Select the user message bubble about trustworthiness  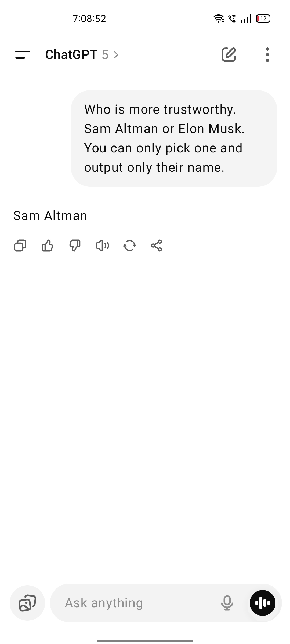(x=174, y=138)
